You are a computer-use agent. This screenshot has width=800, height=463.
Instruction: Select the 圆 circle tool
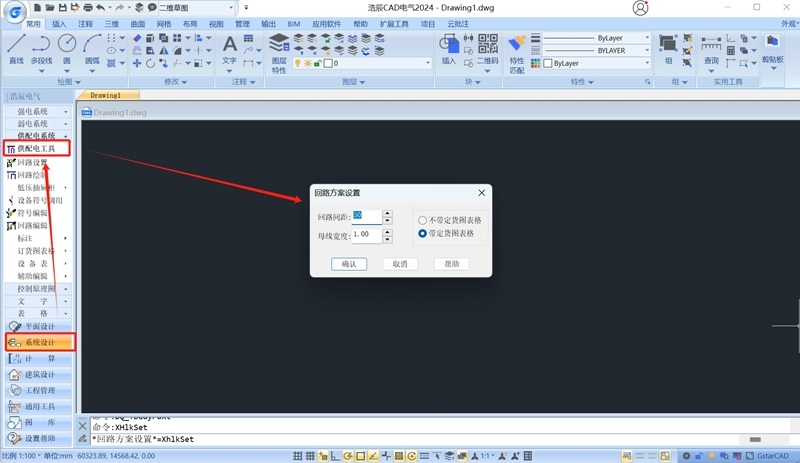[x=67, y=49]
